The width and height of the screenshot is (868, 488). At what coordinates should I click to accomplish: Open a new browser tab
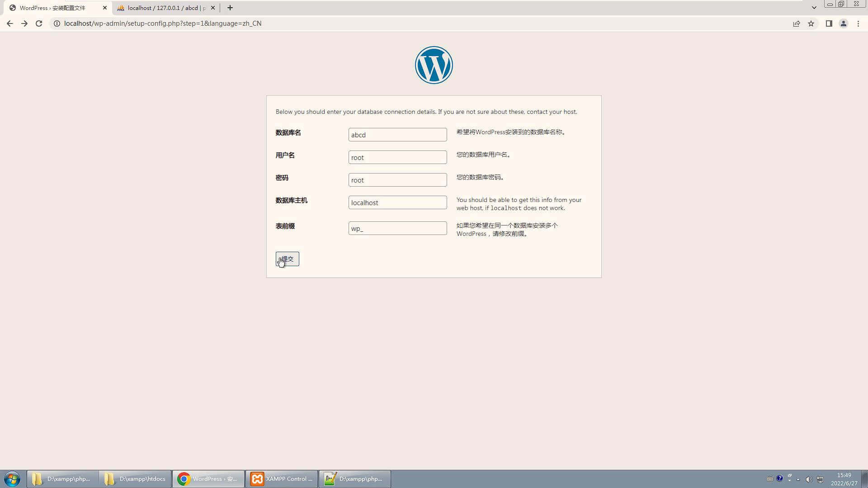[230, 8]
